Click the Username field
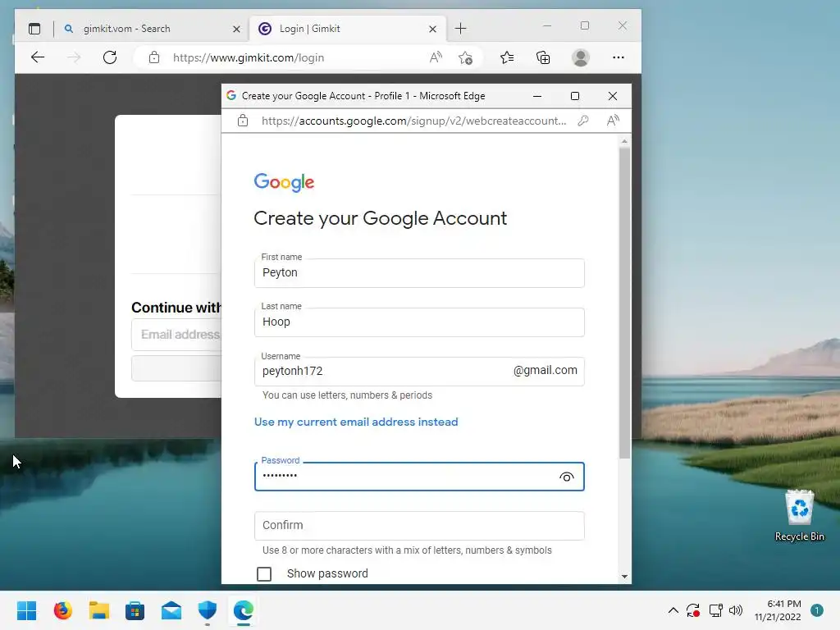 pos(419,372)
